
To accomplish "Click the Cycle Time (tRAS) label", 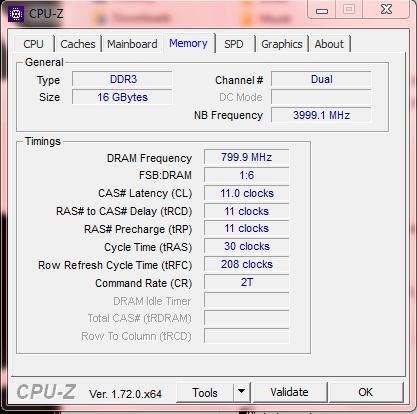I will coord(148,247).
